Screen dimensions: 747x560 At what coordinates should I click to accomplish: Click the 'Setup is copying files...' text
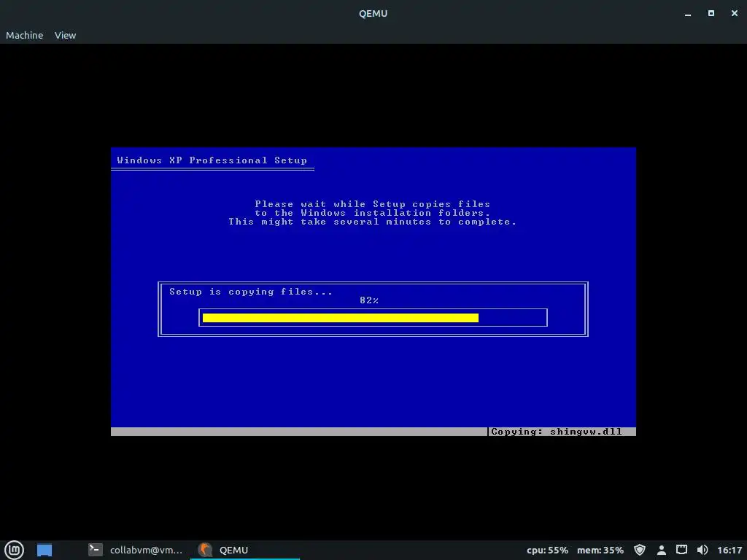pyautogui.click(x=251, y=292)
